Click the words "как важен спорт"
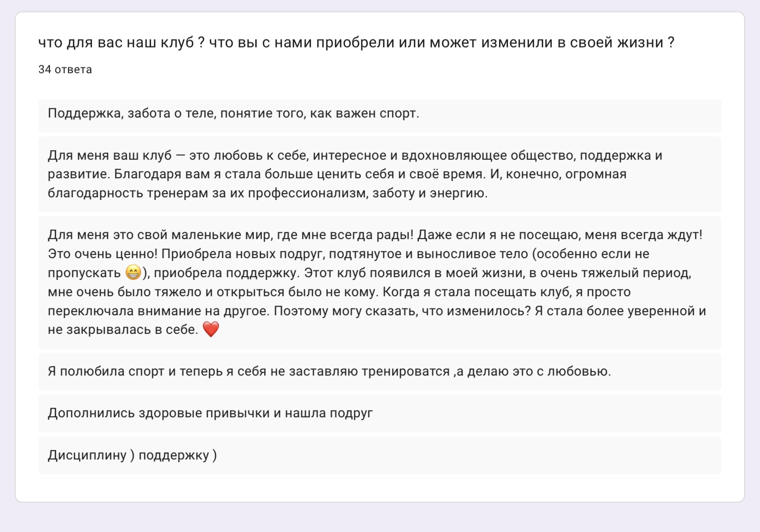The image size is (760, 532). pos(364,113)
